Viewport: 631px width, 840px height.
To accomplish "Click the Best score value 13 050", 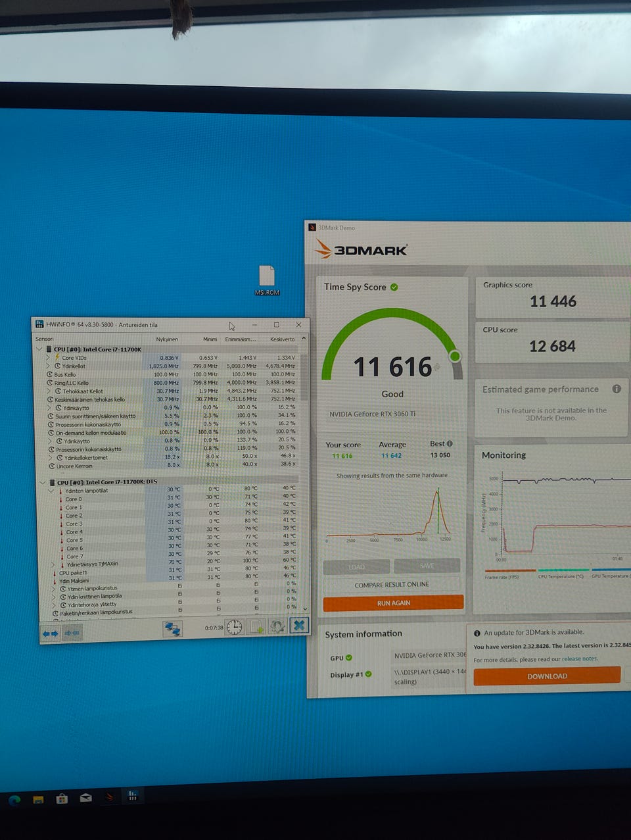I will (440, 455).
